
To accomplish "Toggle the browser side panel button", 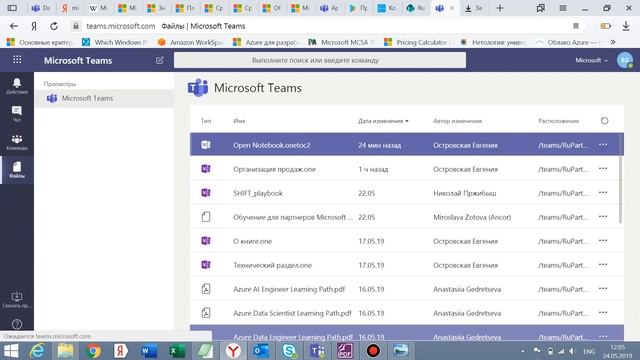I will coord(12,8).
